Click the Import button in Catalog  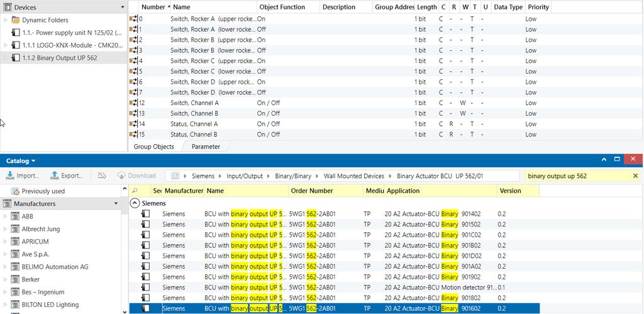[x=23, y=176]
